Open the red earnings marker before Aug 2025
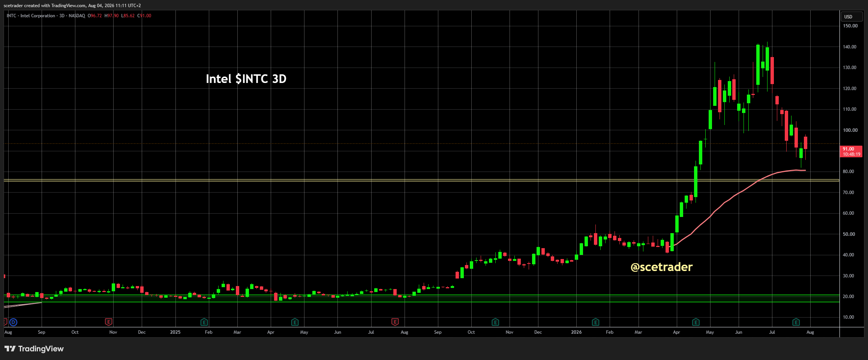Image resolution: width=868 pixels, height=360 pixels. 395,322
